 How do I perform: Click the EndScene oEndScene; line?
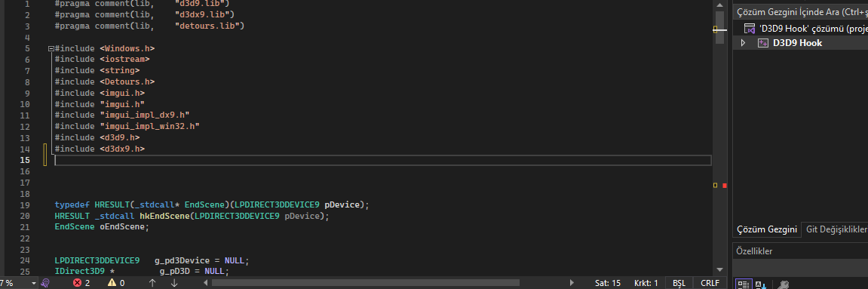point(102,227)
